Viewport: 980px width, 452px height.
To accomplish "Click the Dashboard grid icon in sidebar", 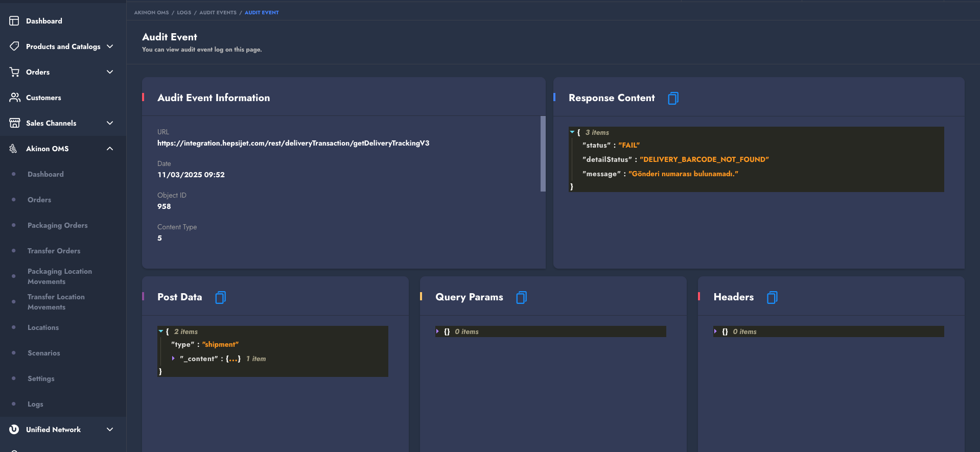I will pyautogui.click(x=14, y=21).
